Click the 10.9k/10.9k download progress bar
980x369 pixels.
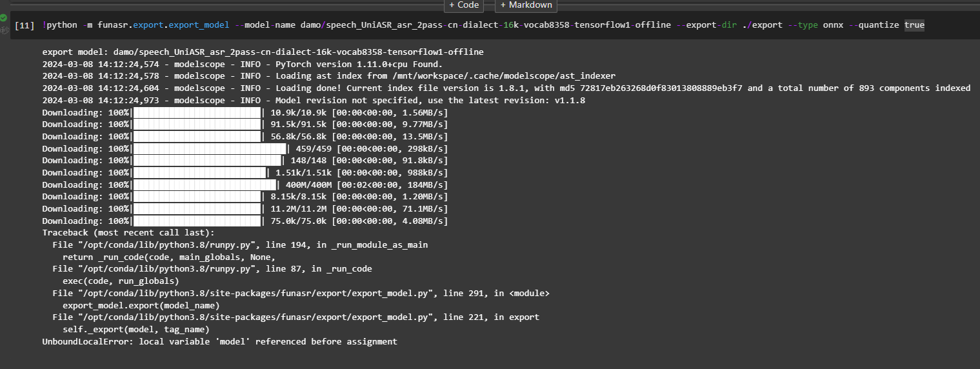coord(197,112)
